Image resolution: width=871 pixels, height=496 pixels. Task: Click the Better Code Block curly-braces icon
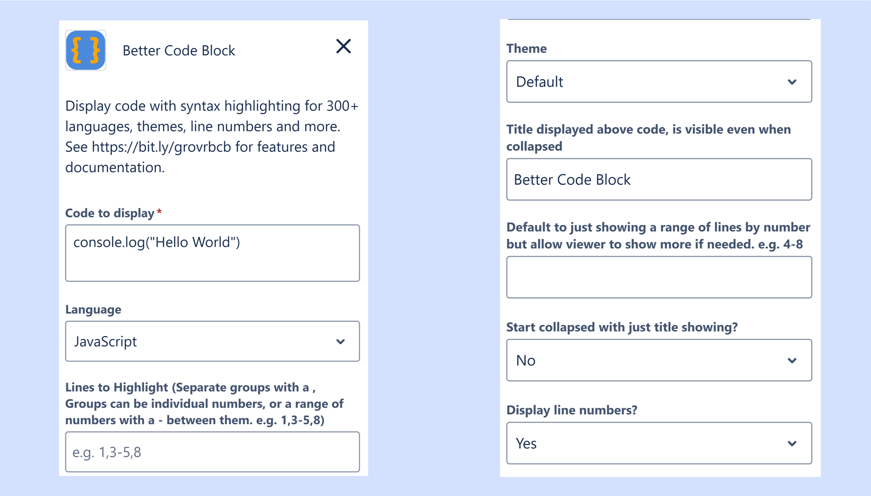point(86,50)
